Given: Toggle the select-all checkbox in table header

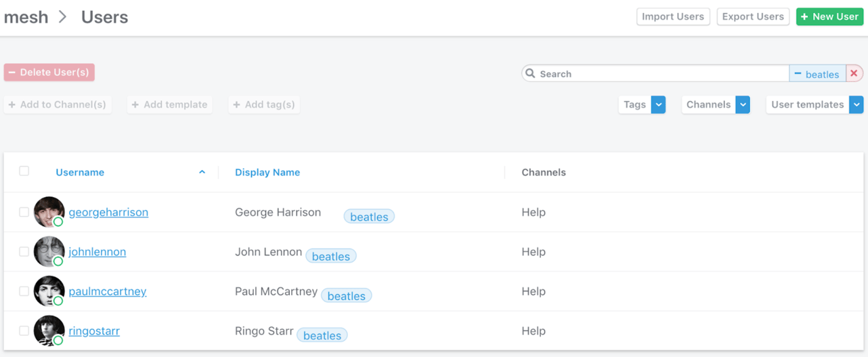Looking at the screenshot, I should click(24, 171).
